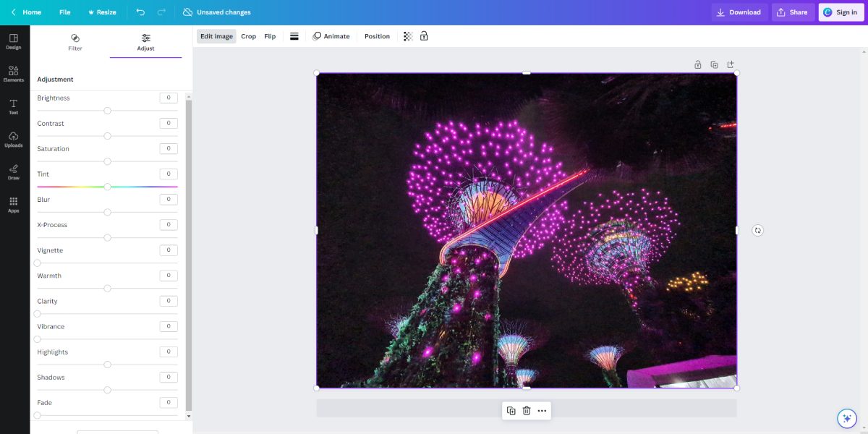
Task: Click the Download button
Action: 739,12
